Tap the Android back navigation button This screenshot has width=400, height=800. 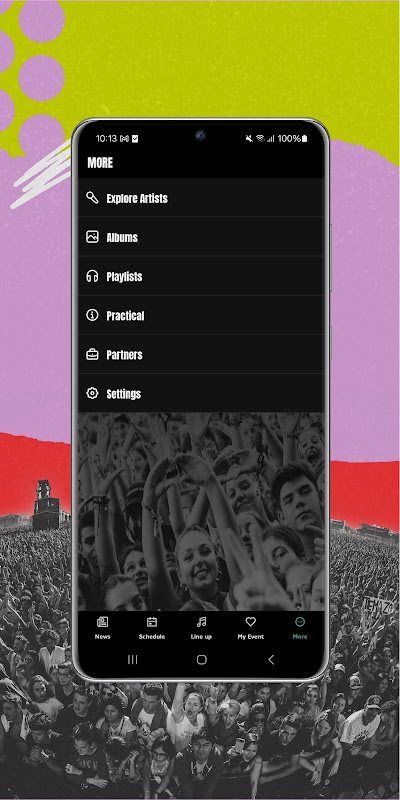pos(271,660)
